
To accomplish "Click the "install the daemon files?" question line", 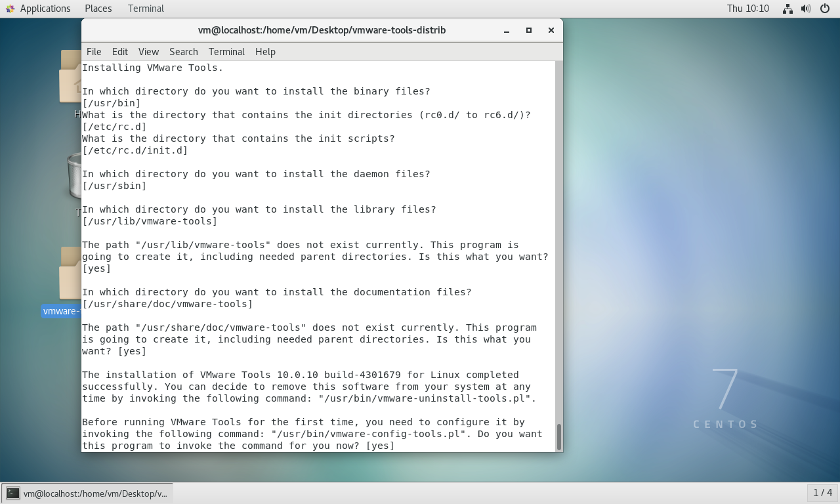I will coord(256,174).
